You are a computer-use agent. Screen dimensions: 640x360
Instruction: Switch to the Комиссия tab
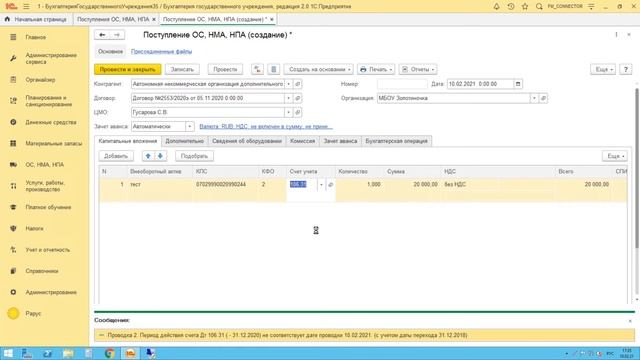tap(302, 141)
